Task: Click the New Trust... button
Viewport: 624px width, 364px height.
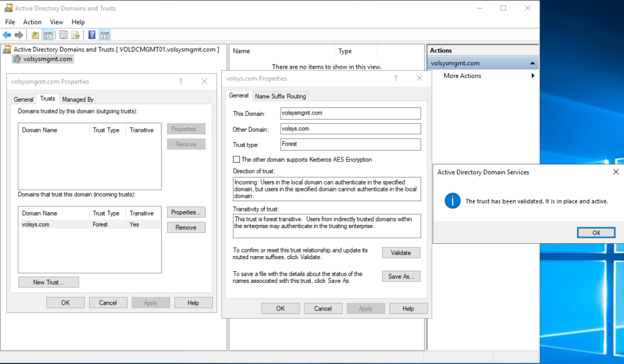Action: 48,282
